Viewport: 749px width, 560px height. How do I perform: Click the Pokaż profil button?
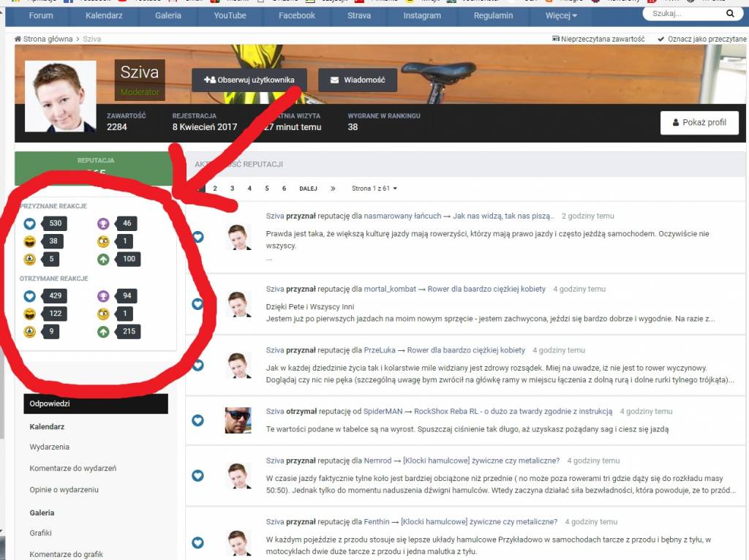point(699,123)
